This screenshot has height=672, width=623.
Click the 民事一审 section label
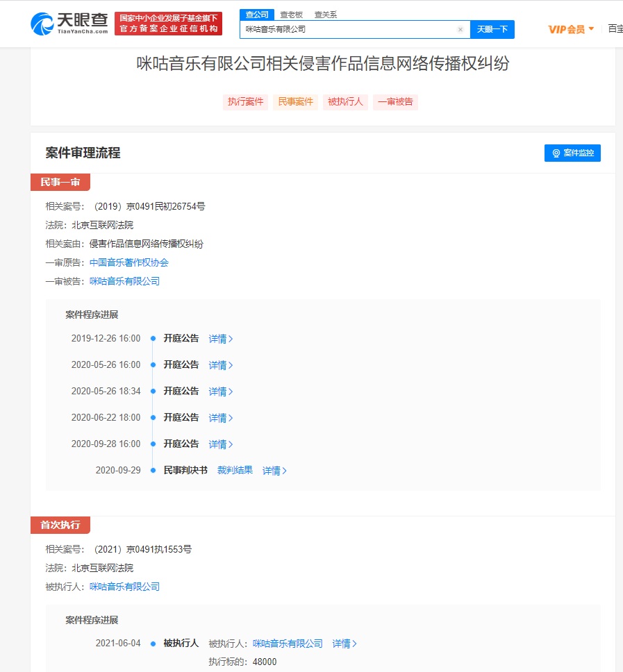(x=60, y=182)
